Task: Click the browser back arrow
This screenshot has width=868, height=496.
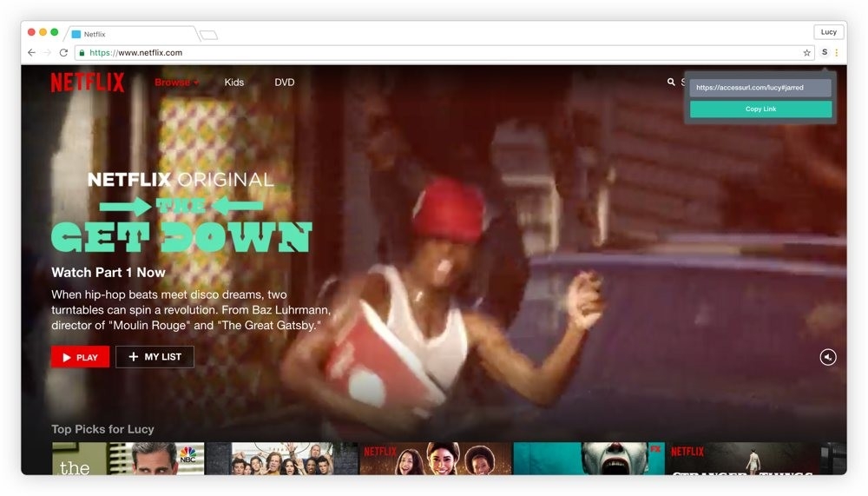Action: [32, 53]
